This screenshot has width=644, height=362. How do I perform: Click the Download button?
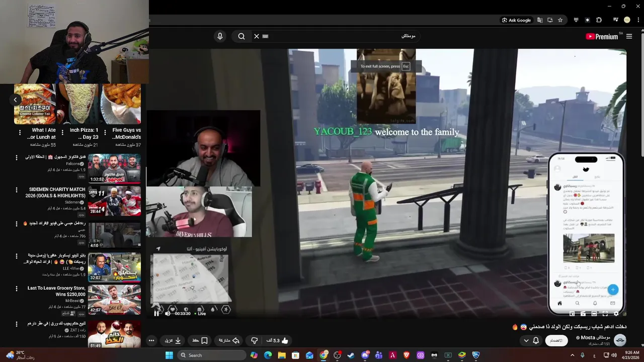(173, 340)
